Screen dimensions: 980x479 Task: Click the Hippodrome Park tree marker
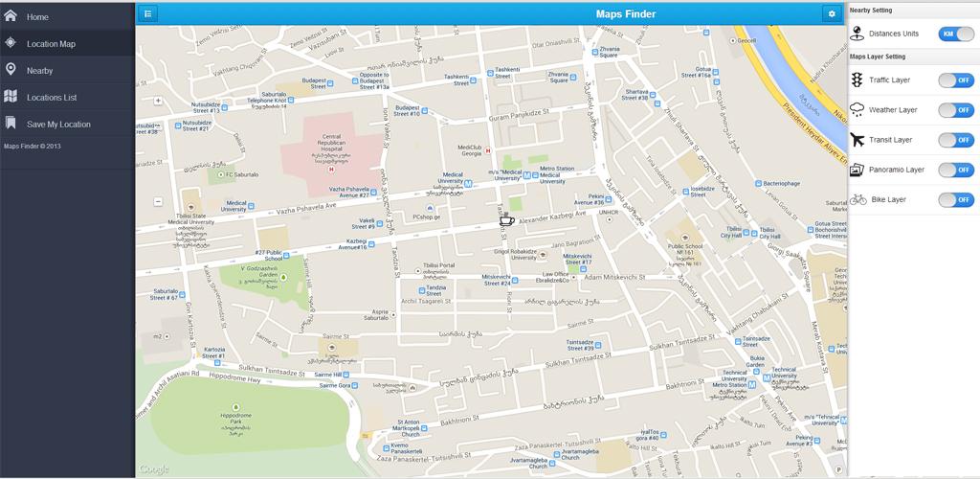(235, 407)
